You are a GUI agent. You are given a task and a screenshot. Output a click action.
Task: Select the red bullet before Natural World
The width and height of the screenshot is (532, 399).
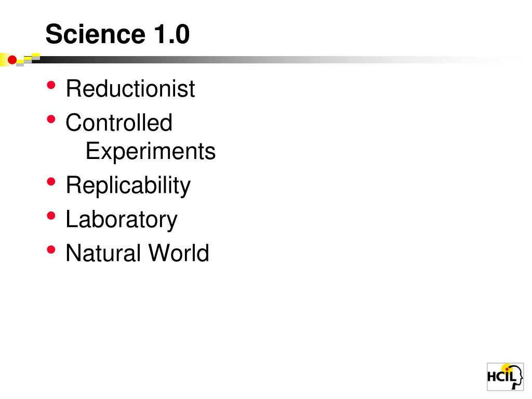pyautogui.click(x=51, y=250)
